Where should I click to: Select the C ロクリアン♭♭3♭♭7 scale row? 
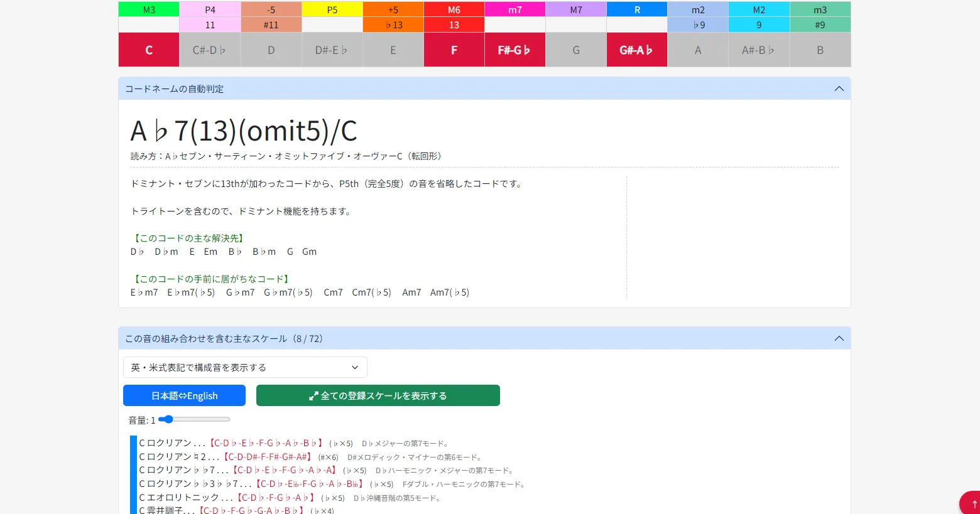[x=333, y=484]
